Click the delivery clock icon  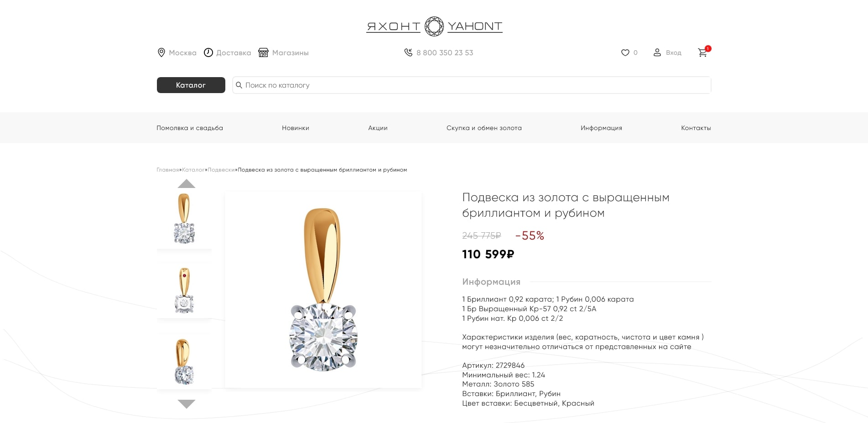(x=208, y=52)
